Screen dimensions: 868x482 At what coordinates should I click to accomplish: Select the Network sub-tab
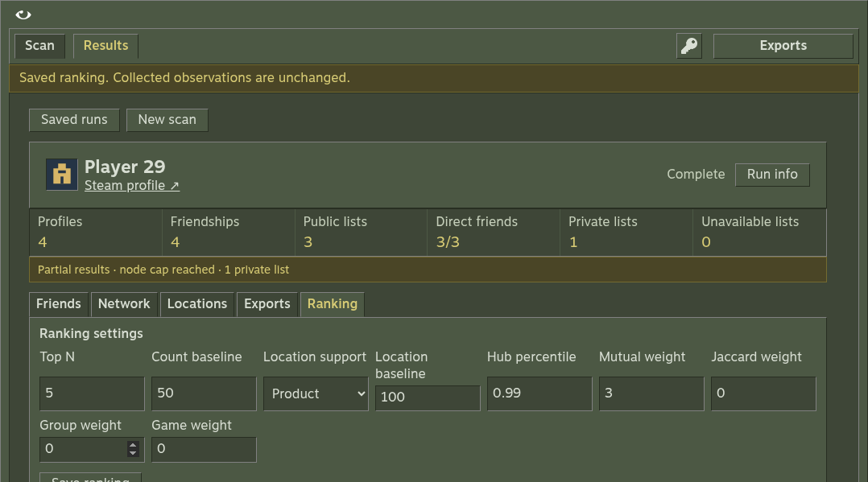pyautogui.click(x=124, y=304)
